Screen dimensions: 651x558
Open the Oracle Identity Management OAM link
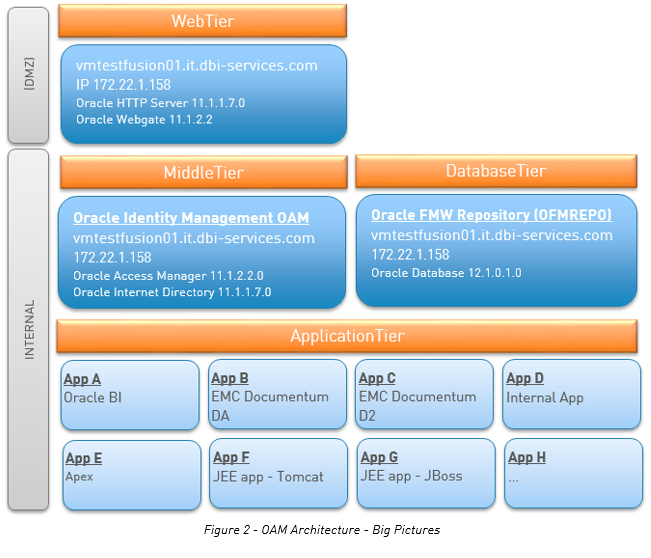pyautogui.click(x=191, y=218)
